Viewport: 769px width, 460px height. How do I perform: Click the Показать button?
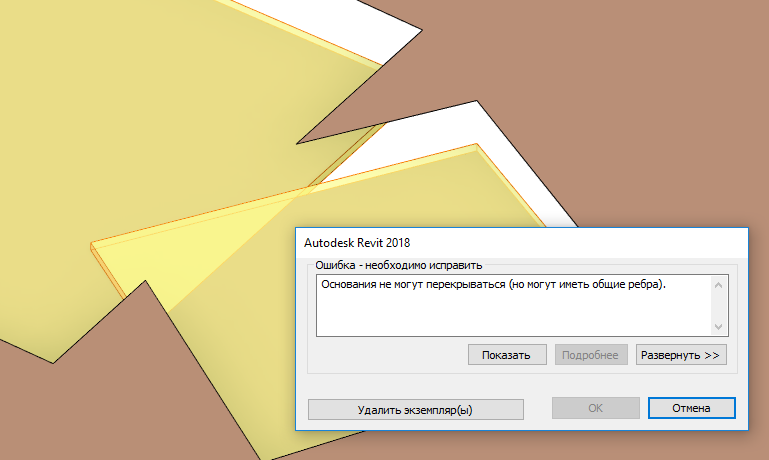click(507, 355)
